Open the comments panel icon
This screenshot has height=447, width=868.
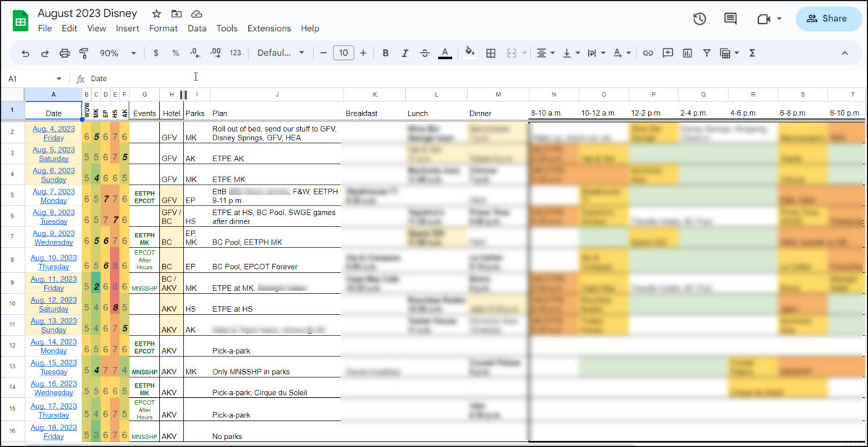pos(731,19)
